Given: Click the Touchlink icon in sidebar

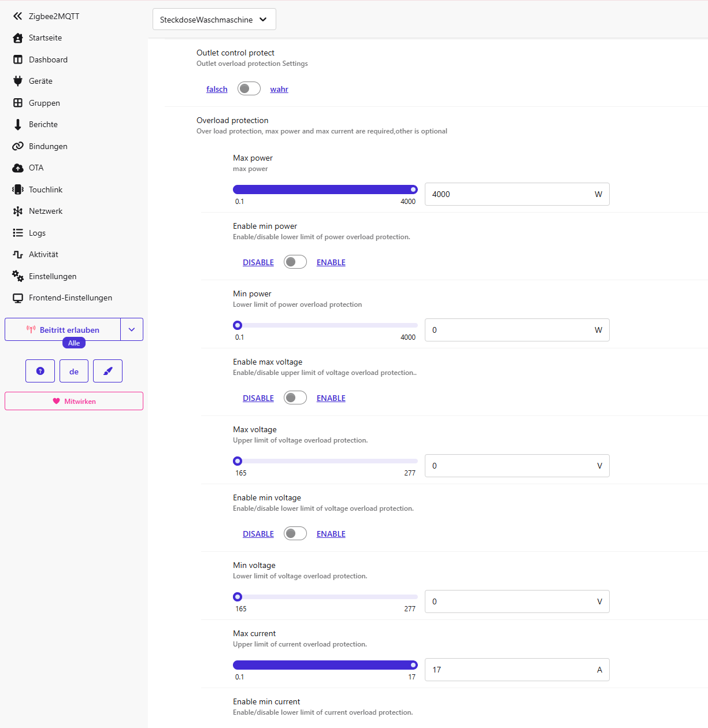Looking at the screenshot, I should pyautogui.click(x=18, y=190).
